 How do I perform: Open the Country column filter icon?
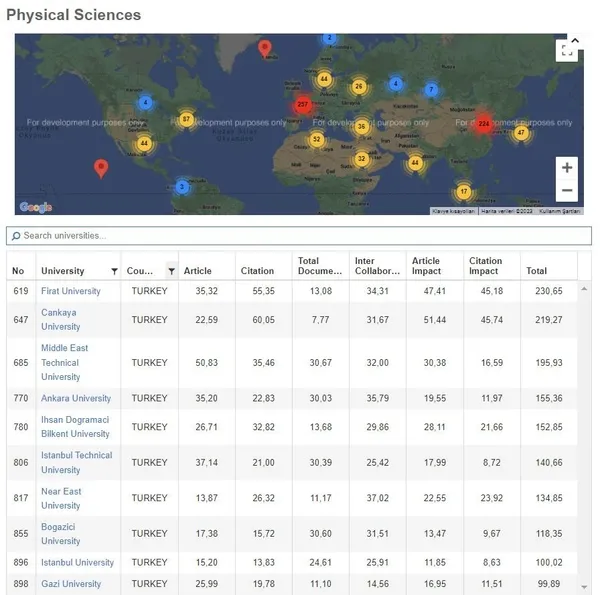pos(171,271)
